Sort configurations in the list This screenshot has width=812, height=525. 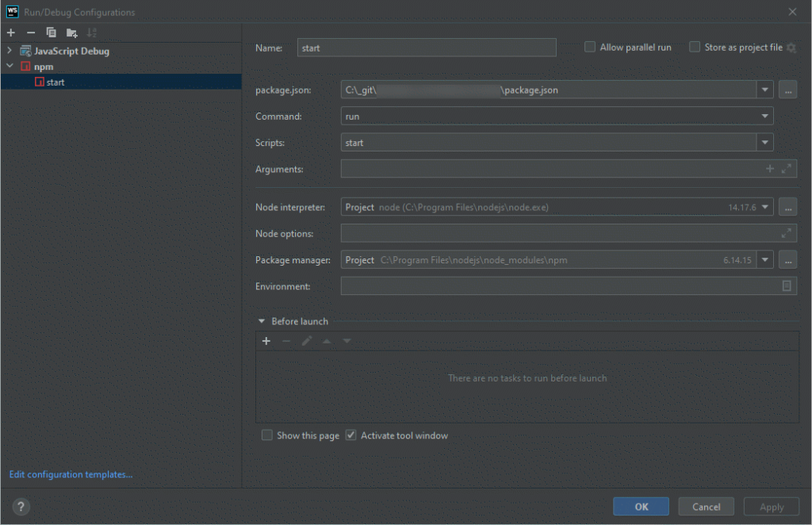tap(90, 33)
